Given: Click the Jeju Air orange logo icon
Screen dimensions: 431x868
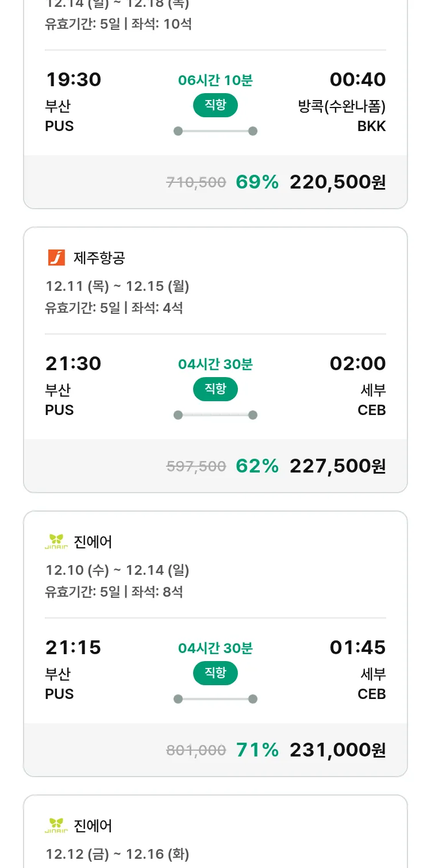Looking at the screenshot, I should click(56, 258).
